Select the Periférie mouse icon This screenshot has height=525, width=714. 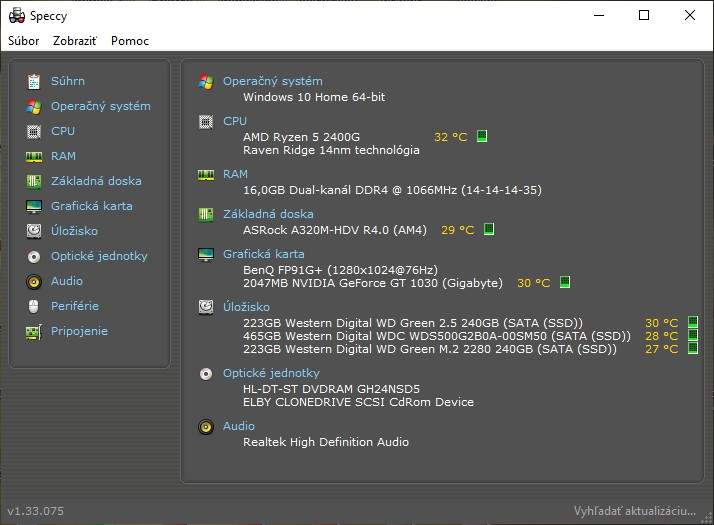pyautogui.click(x=34, y=306)
